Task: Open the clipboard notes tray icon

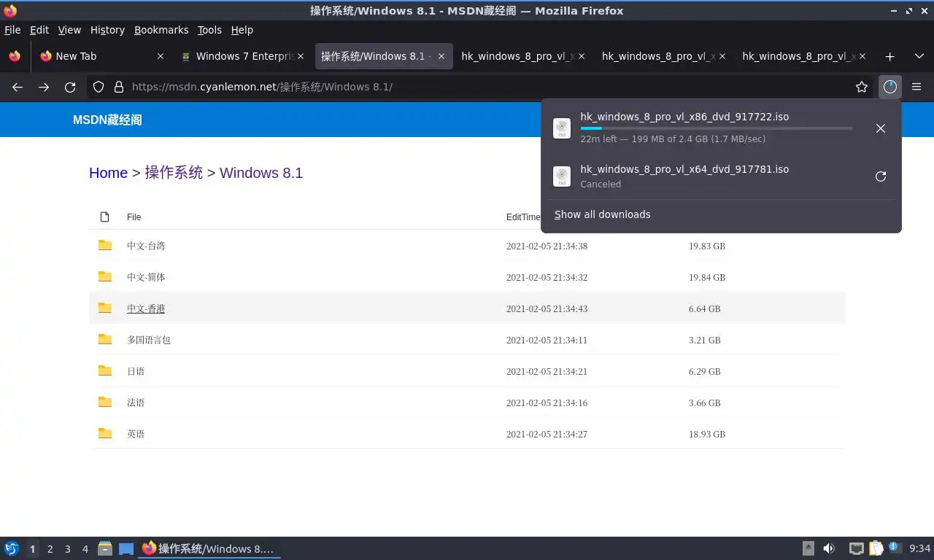Action: pyautogui.click(x=876, y=548)
